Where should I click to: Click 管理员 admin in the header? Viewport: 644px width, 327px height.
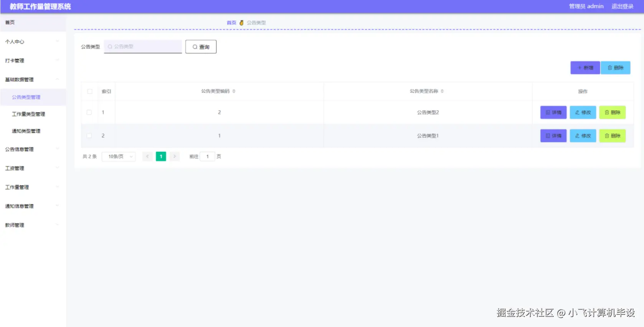pos(586,6)
